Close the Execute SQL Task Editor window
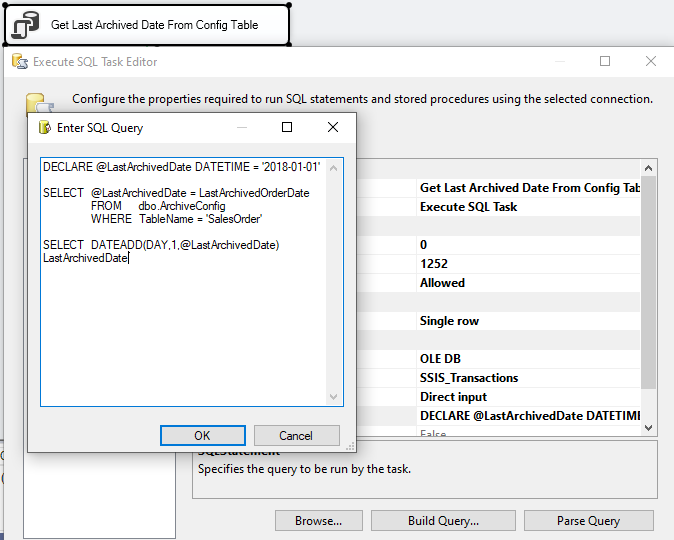Image resolution: width=674 pixels, height=540 pixels. click(651, 61)
